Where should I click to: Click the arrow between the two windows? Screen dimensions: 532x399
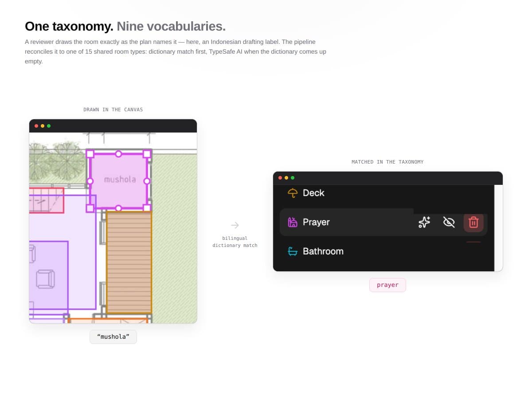pos(235,225)
